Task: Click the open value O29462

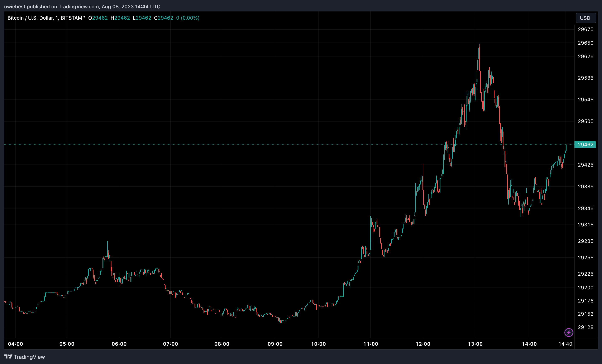Action: point(98,18)
